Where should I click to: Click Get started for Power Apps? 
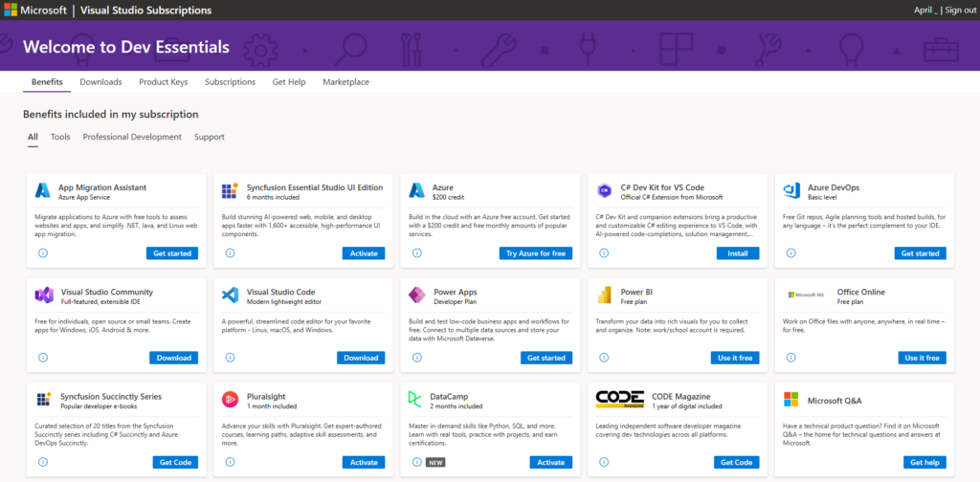coord(546,358)
